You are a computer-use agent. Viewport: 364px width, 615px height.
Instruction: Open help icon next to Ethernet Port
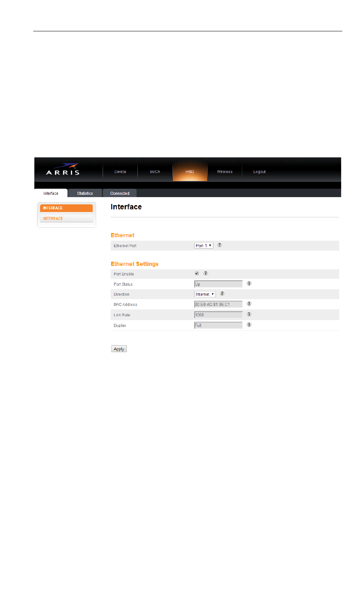[x=220, y=245]
